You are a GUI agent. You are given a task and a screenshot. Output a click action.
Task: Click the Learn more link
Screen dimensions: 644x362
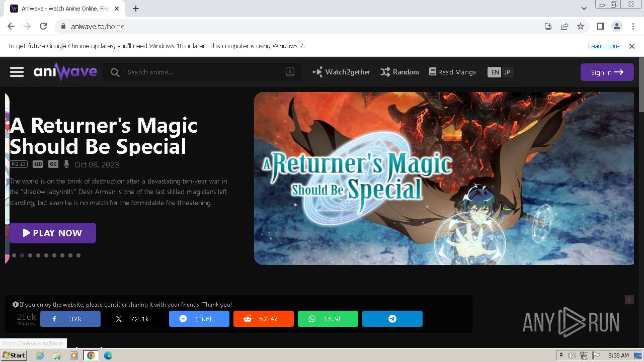point(604,46)
